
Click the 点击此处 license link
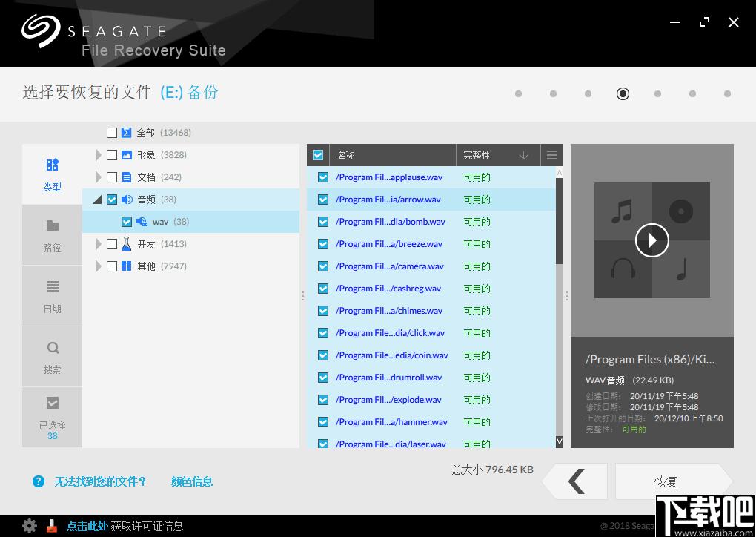click(87, 526)
